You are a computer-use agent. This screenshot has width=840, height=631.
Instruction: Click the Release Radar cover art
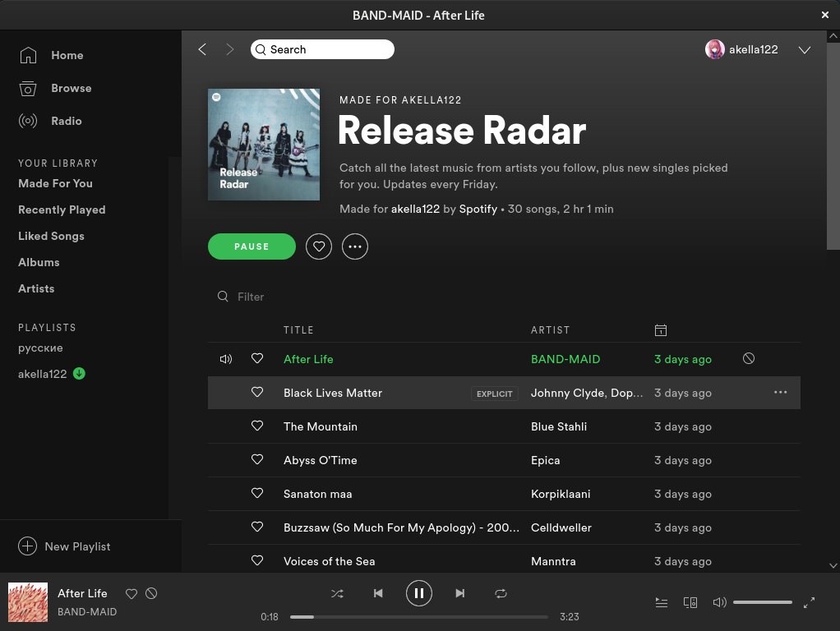point(264,145)
